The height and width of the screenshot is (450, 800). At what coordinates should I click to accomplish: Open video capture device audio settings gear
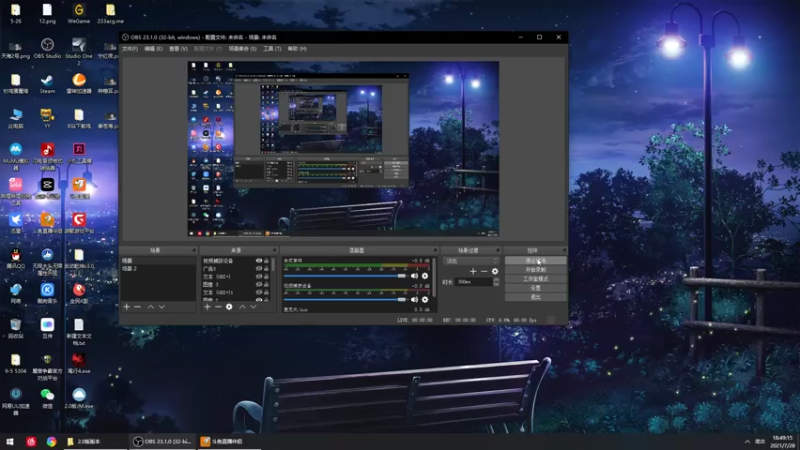[425, 299]
